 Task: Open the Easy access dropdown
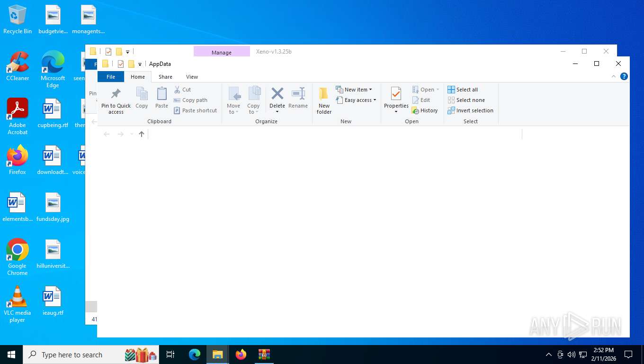coord(356,100)
